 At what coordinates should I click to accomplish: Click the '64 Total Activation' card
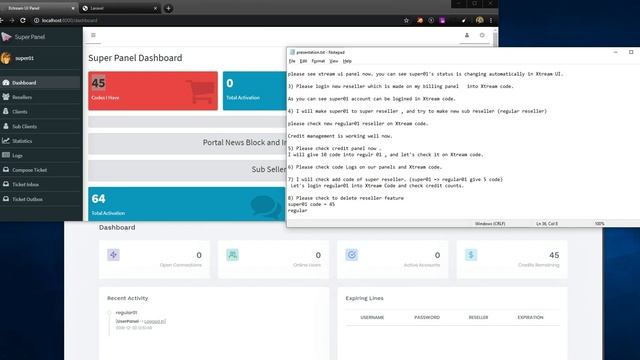[x=187, y=204]
